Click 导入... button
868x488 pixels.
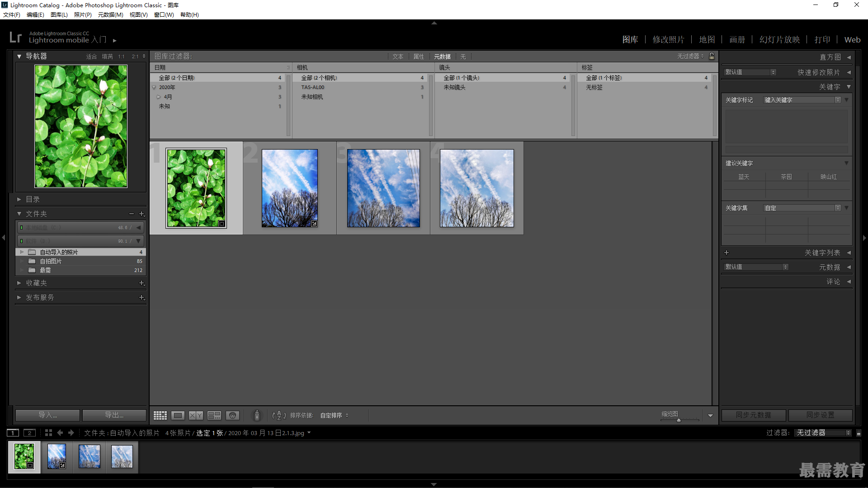tap(47, 415)
